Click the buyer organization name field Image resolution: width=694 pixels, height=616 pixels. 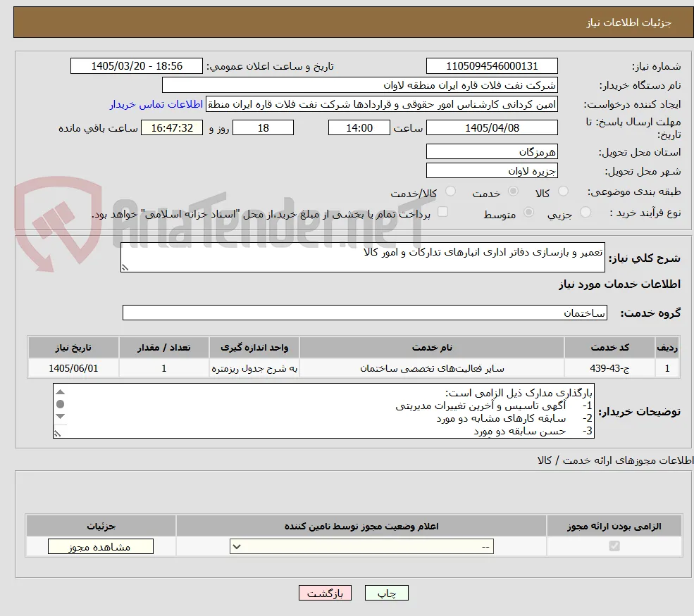click(360, 85)
